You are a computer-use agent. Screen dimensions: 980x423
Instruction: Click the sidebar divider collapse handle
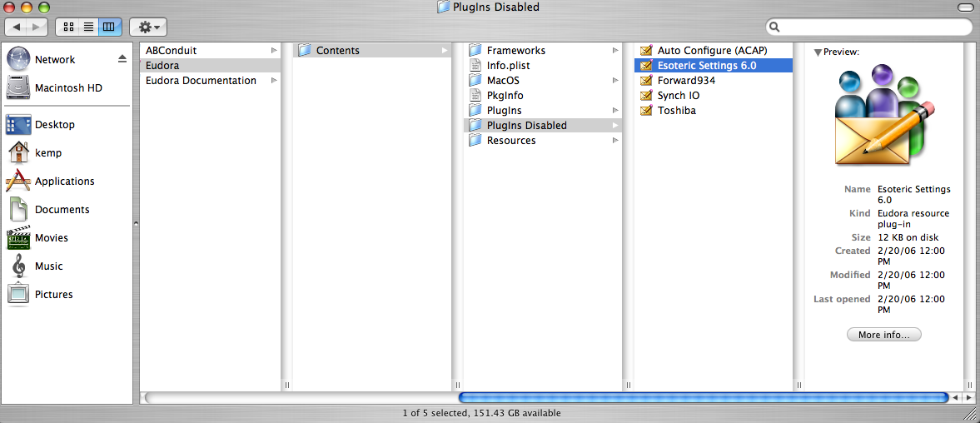(x=136, y=223)
